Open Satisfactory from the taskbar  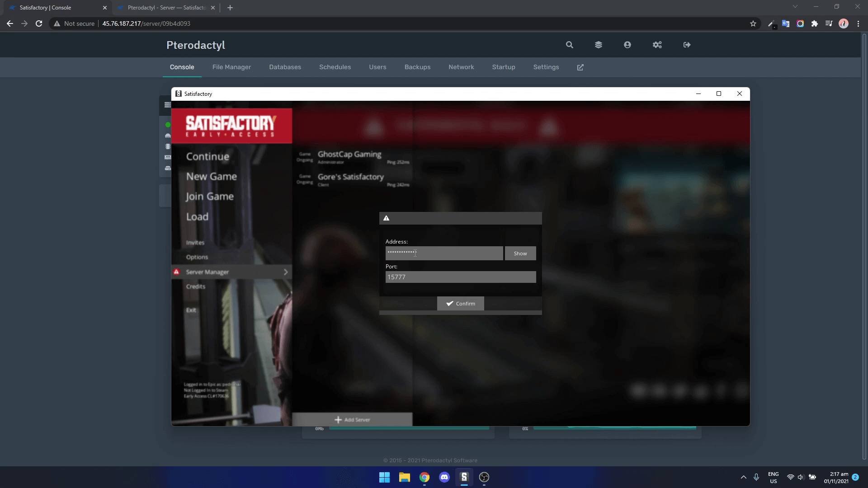pyautogui.click(x=464, y=477)
